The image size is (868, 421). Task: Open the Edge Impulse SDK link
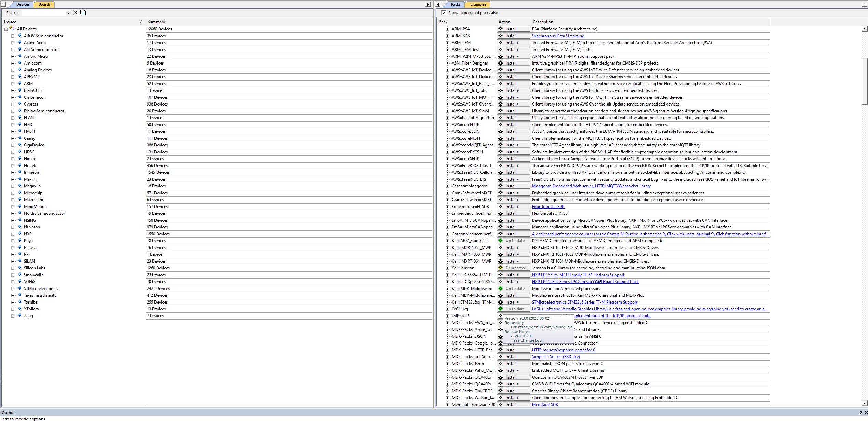click(548, 207)
